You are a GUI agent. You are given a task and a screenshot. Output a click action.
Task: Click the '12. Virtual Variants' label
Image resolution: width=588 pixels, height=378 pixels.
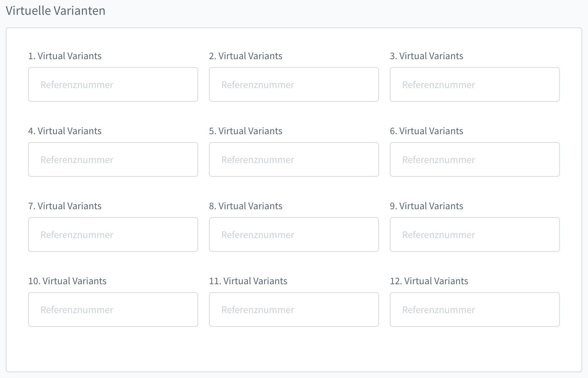429,281
